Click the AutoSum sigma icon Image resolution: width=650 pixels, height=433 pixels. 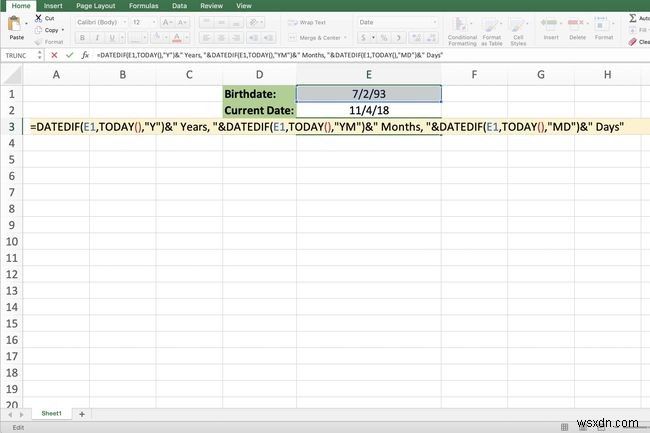click(x=633, y=18)
